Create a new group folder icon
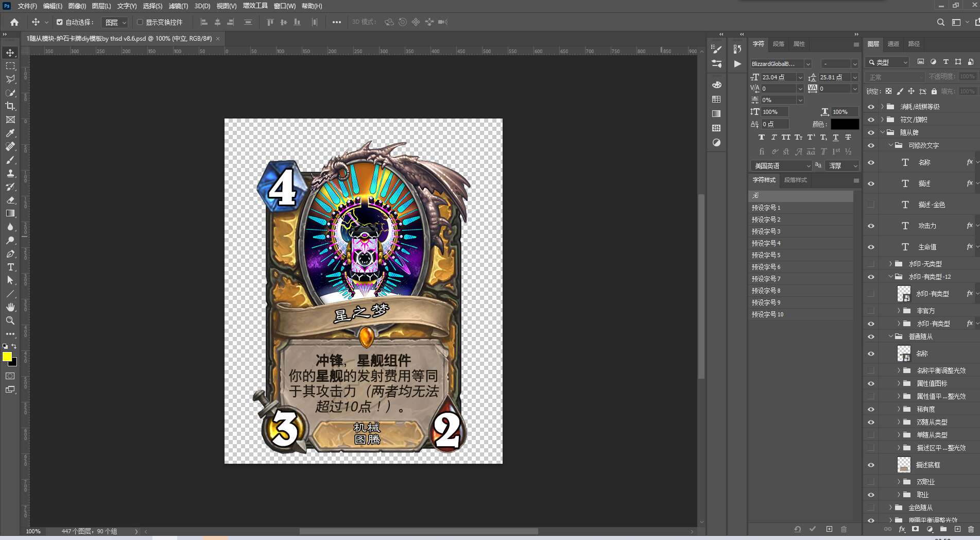 click(x=943, y=529)
